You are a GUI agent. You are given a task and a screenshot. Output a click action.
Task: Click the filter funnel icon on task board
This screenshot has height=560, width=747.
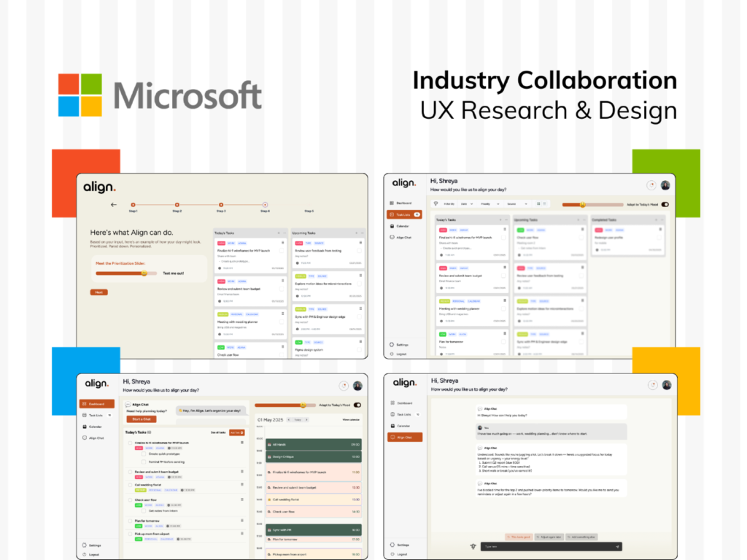[436, 204]
